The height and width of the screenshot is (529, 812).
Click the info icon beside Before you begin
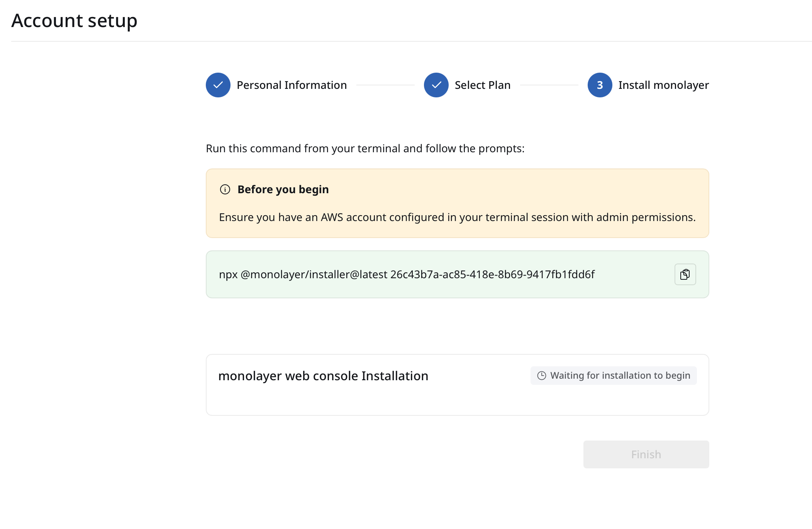point(225,189)
